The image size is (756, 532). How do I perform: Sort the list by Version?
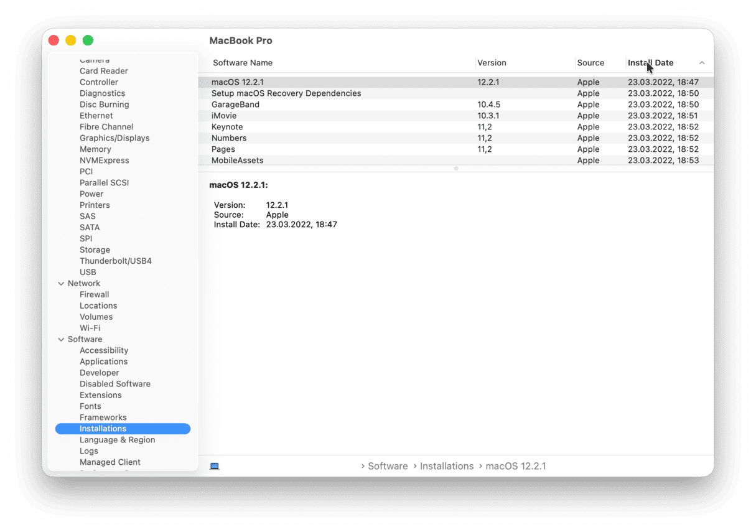(x=492, y=63)
